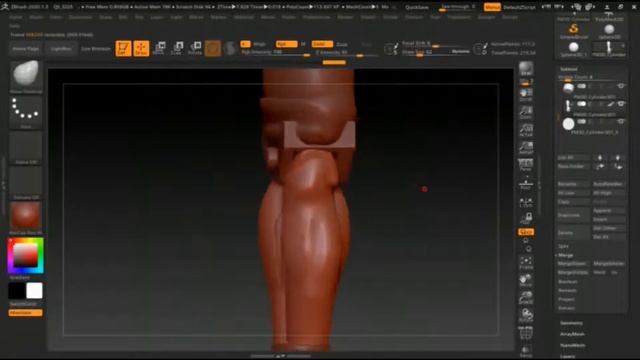This screenshot has height=360, width=640.
Task: Activate the Edit mode icon
Action: point(123,49)
